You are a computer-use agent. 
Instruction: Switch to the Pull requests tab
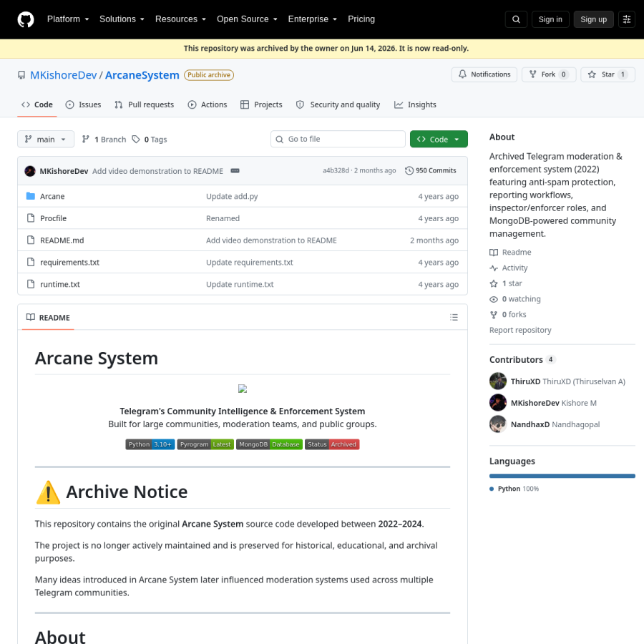[x=144, y=104]
